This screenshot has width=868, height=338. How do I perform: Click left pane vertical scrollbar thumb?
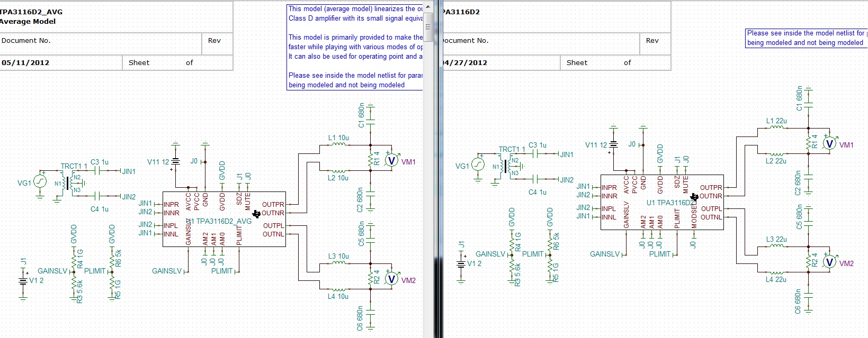(x=428, y=26)
